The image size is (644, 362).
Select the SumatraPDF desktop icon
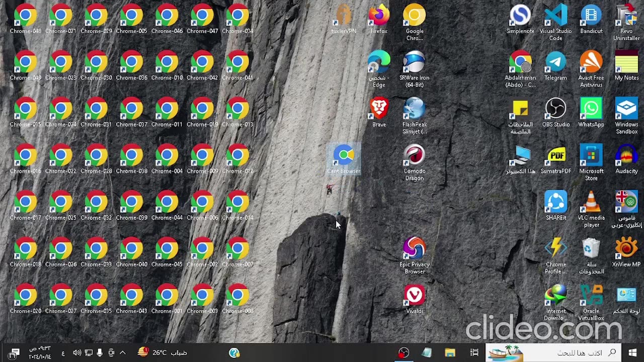point(556,159)
